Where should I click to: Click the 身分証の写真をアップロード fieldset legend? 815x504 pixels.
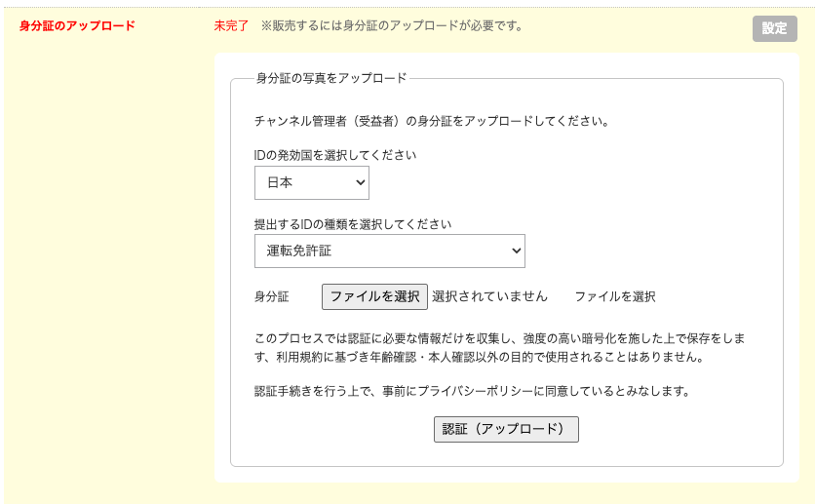point(330,78)
